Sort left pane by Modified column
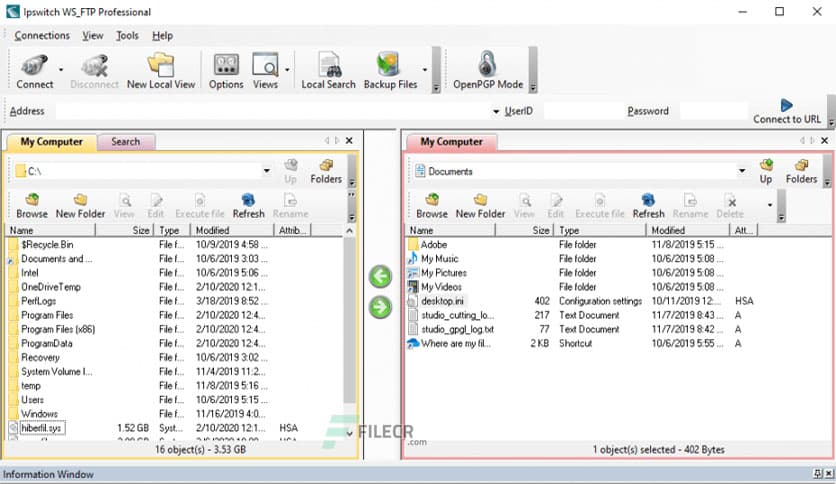This screenshot has width=836, height=484. click(232, 230)
